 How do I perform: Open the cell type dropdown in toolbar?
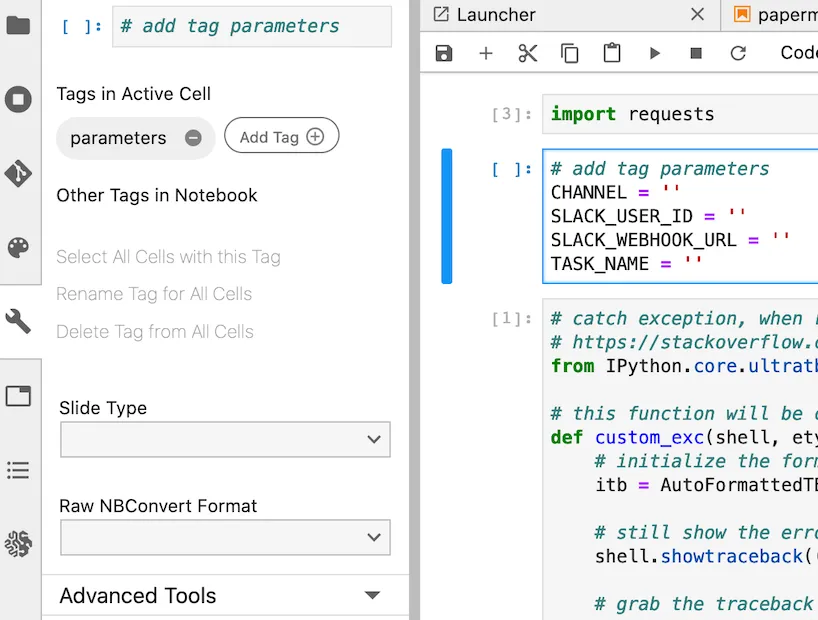pos(798,53)
